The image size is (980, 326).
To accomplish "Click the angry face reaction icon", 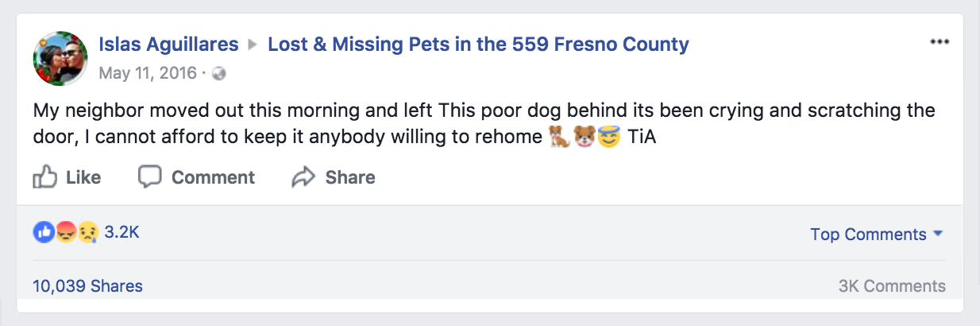I will (x=67, y=232).
